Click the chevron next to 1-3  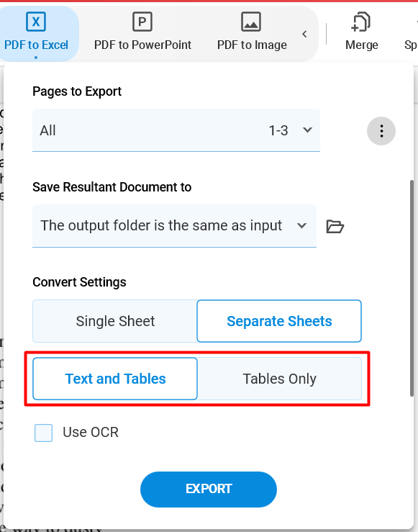(x=307, y=130)
